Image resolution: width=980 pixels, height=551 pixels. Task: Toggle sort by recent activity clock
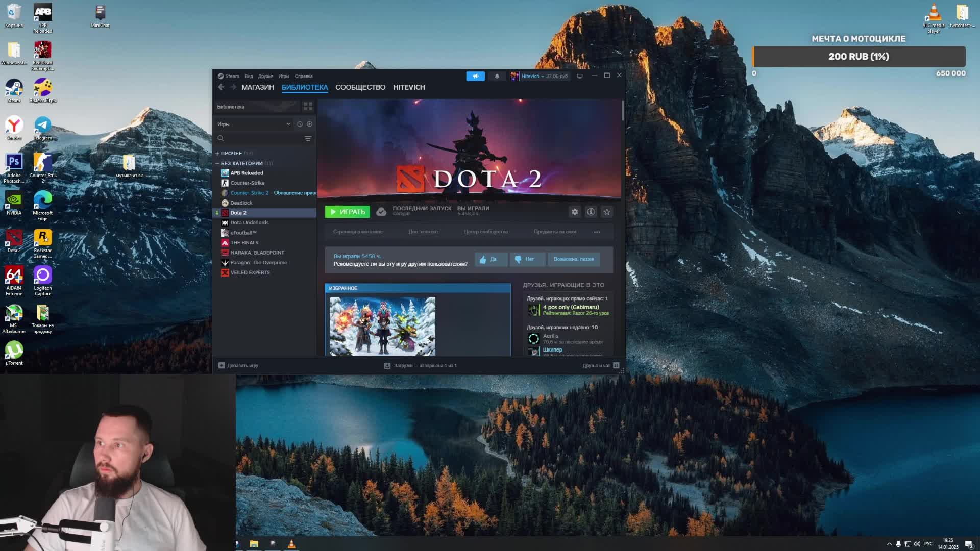[x=300, y=124]
